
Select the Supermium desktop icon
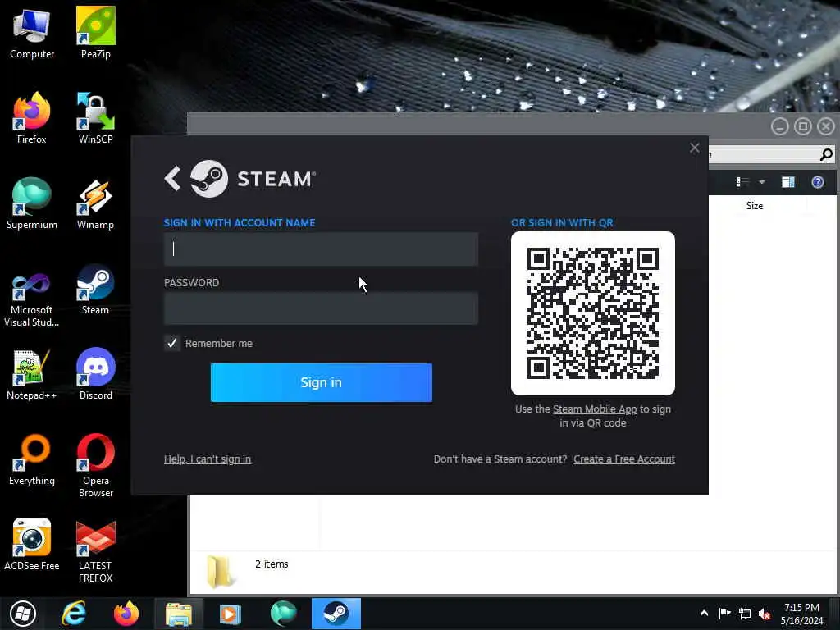[32, 203]
